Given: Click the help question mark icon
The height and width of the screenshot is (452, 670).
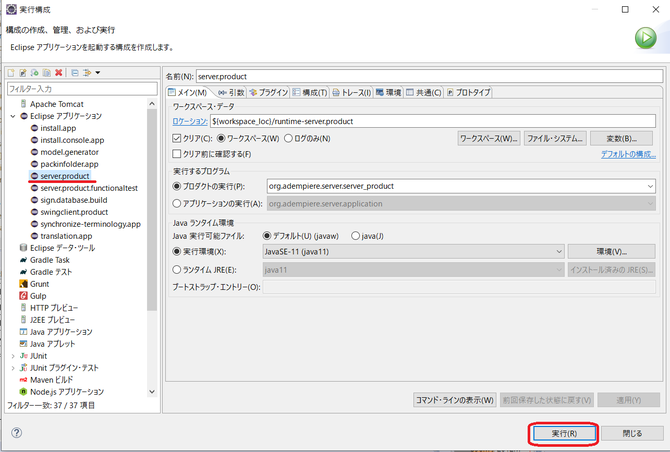Looking at the screenshot, I should (16, 433).
